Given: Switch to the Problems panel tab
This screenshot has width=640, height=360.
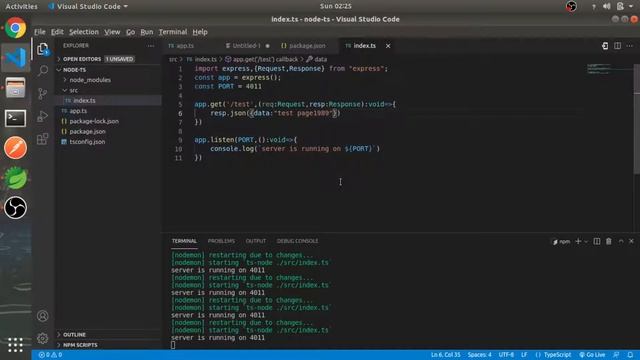Looking at the screenshot, I should 221,241.
